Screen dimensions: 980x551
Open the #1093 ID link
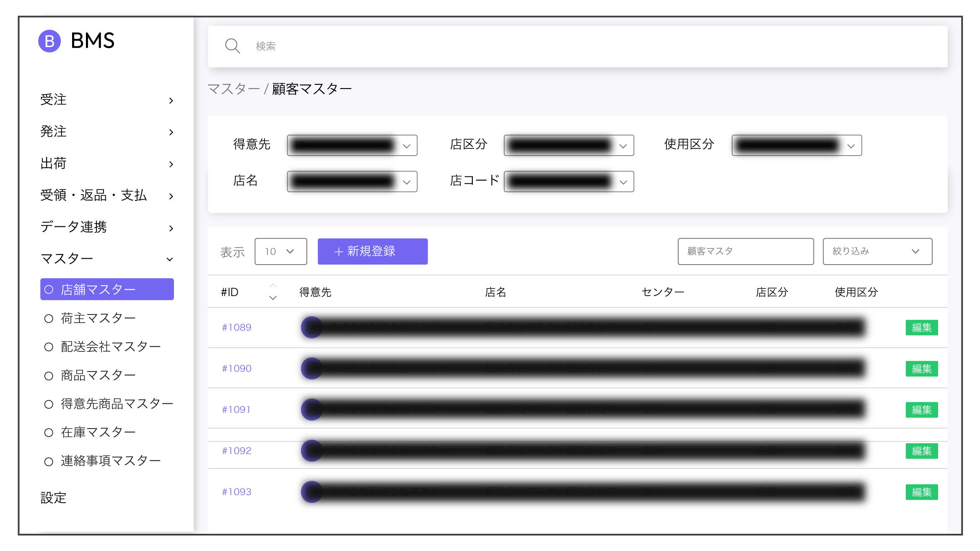click(236, 492)
